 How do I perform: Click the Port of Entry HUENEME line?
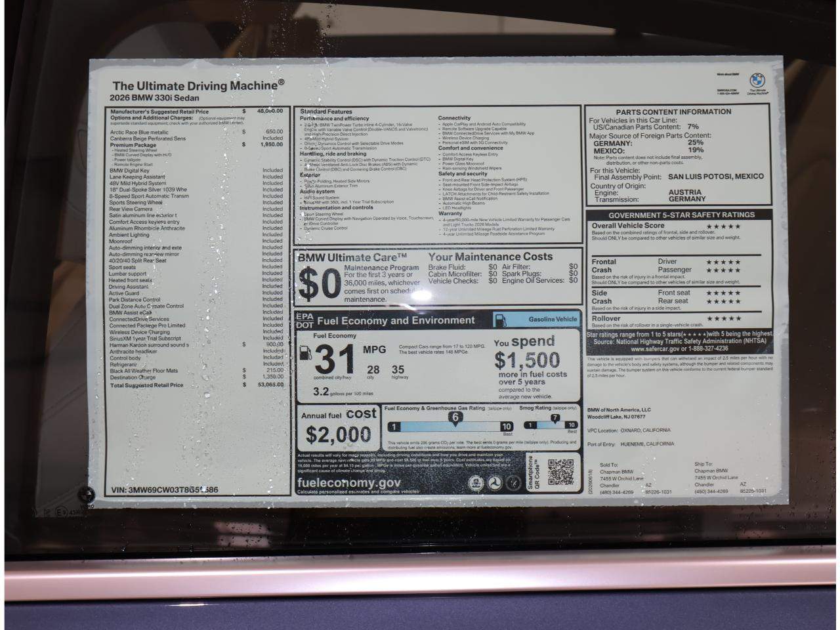[631, 444]
